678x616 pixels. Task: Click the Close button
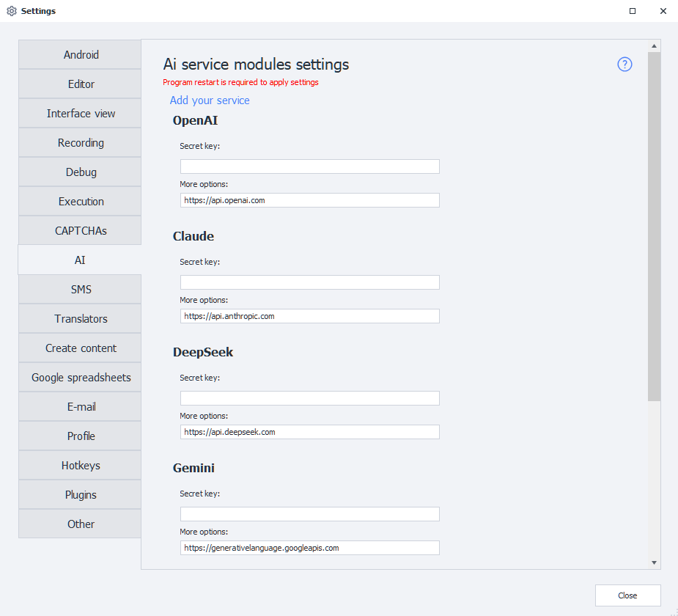click(627, 595)
